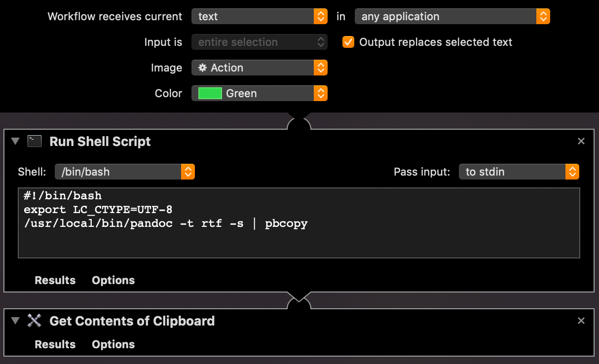Click the terminal icon beside Run Shell Script
599x364 pixels.
click(35, 141)
